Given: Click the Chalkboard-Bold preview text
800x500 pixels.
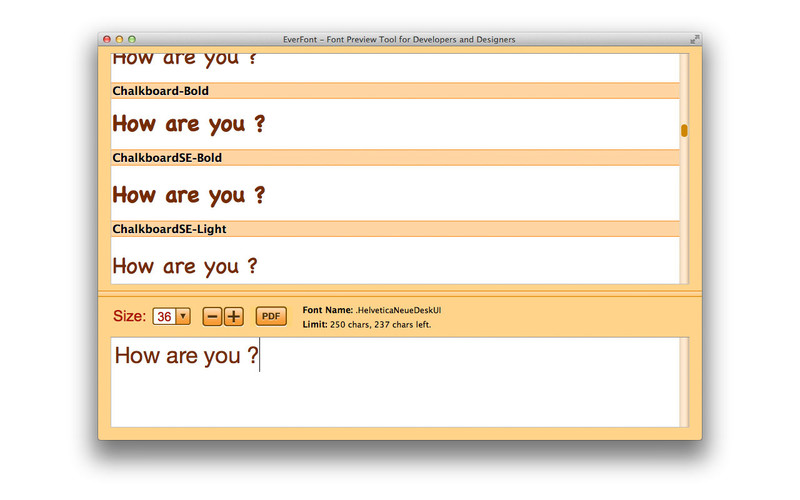Looking at the screenshot, I should point(189,124).
